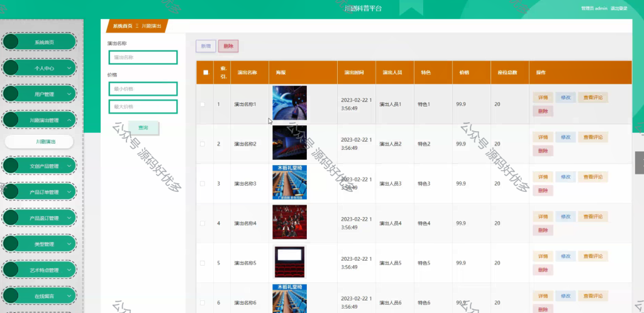The image size is (644, 313).
Task: Click 查看评论 for 演出名称3
Action: [593, 177]
